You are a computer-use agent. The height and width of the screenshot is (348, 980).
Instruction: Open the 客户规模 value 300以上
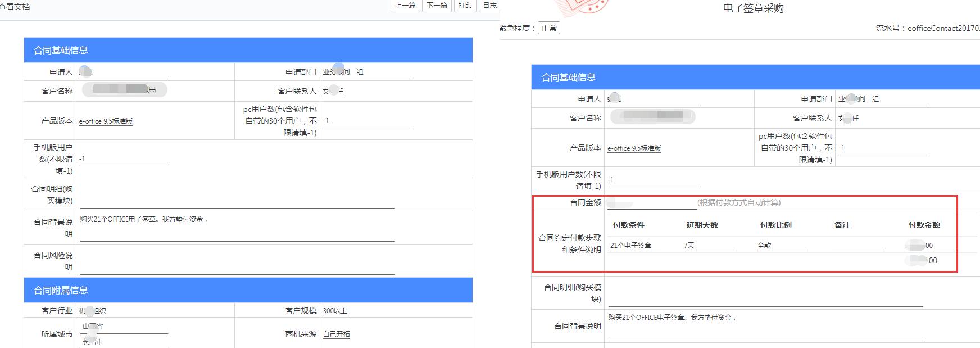click(x=335, y=311)
